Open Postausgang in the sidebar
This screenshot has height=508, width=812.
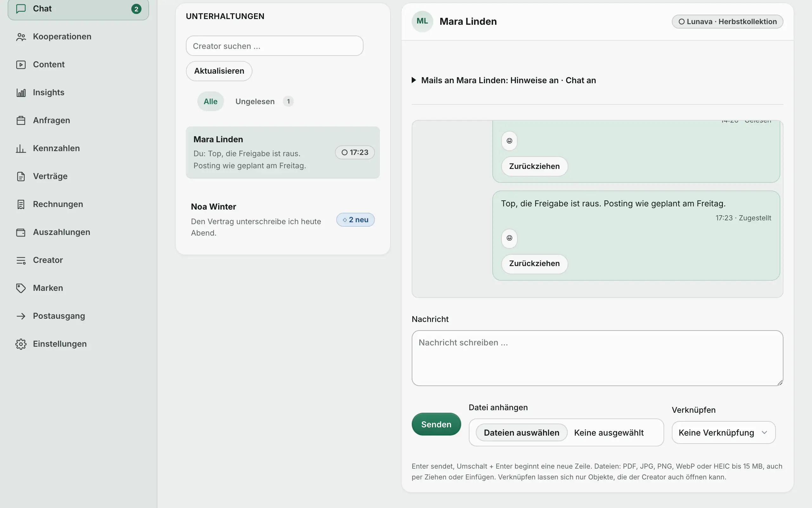coord(78,316)
